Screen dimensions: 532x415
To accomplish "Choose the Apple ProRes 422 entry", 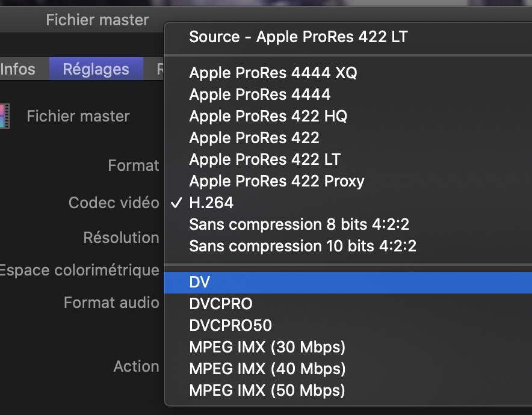I will tap(254, 138).
